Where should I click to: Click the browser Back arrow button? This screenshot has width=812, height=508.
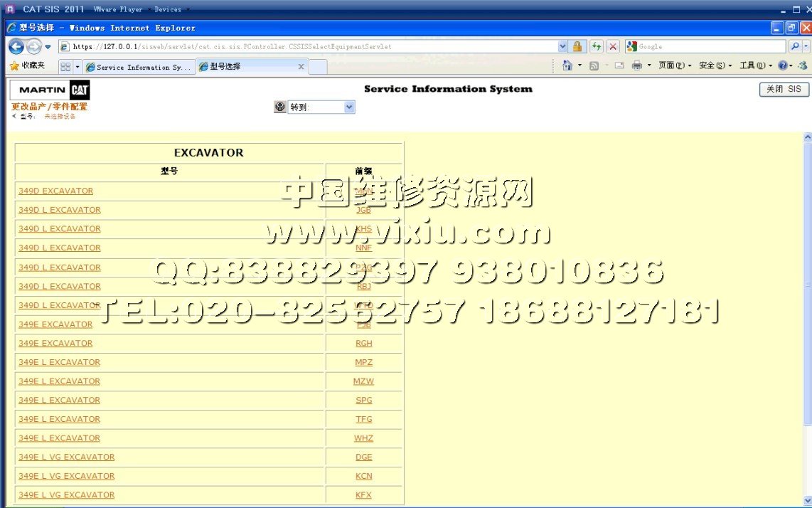coord(16,47)
